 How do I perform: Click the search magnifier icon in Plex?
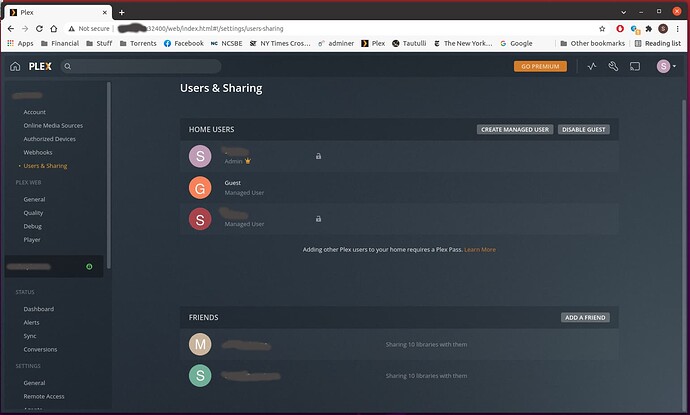(x=67, y=66)
